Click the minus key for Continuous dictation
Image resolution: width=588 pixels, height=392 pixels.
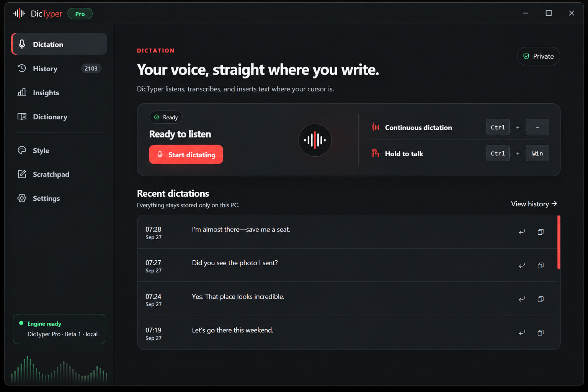point(537,127)
